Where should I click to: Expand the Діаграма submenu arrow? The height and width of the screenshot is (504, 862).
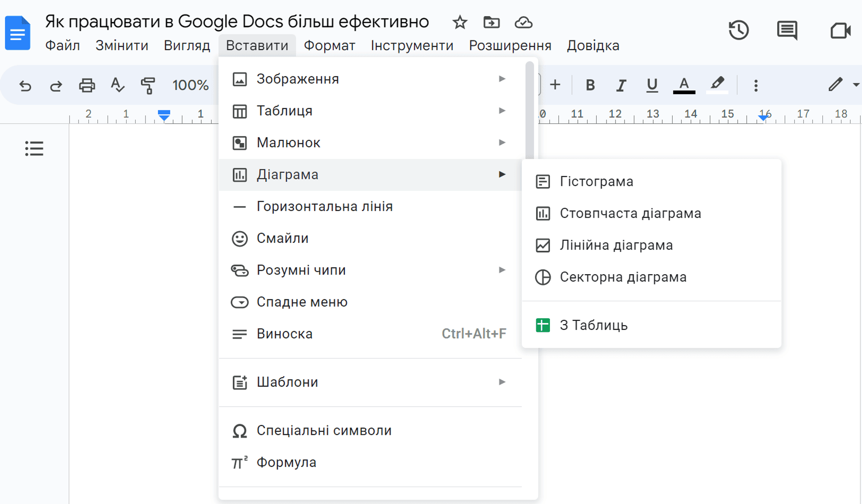click(502, 175)
